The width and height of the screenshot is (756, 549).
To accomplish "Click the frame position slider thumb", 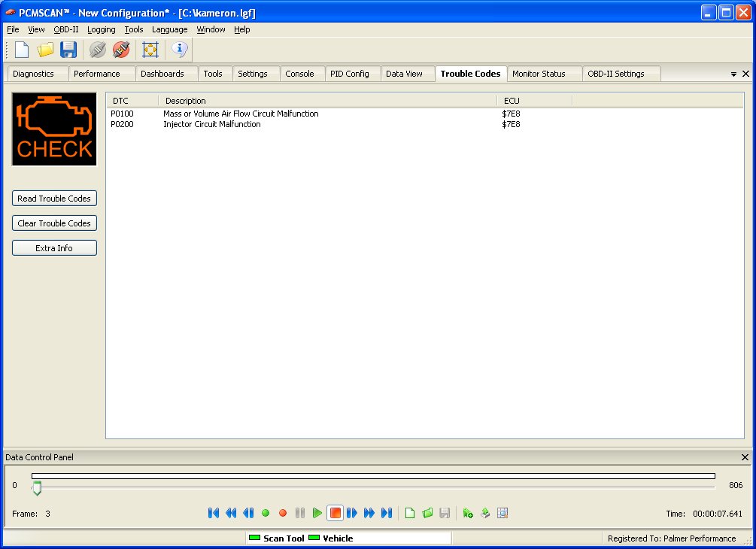I will pos(37,488).
